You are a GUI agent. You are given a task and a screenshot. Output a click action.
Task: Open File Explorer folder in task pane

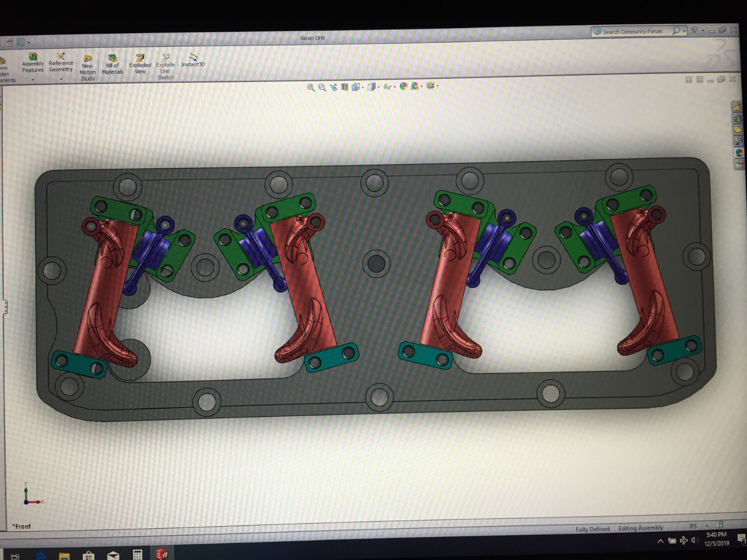tap(738, 129)
